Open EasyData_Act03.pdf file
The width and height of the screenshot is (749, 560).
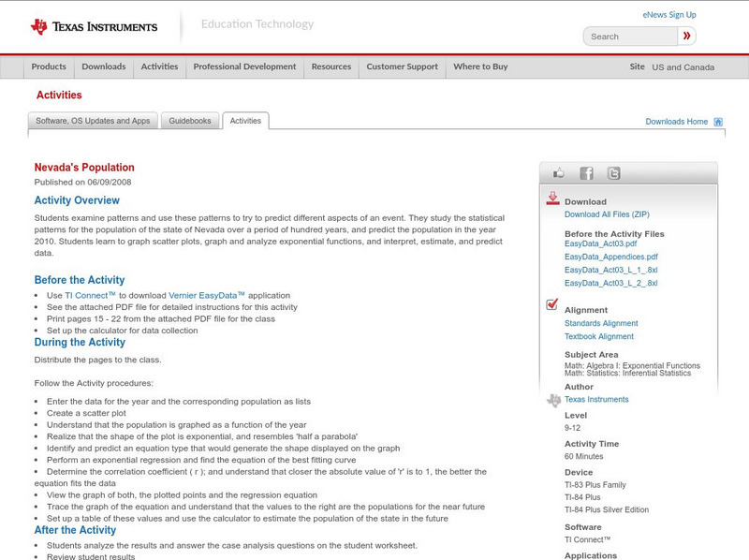point(600,243)
